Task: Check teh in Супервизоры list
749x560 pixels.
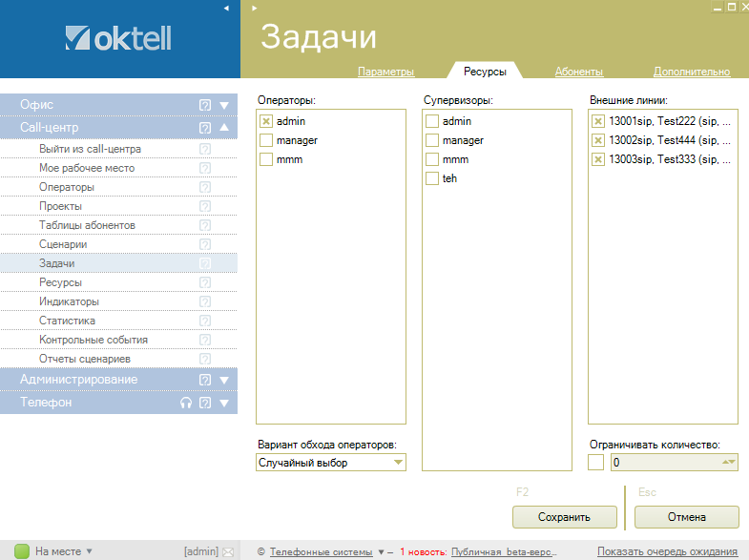Action: (432, 178)
